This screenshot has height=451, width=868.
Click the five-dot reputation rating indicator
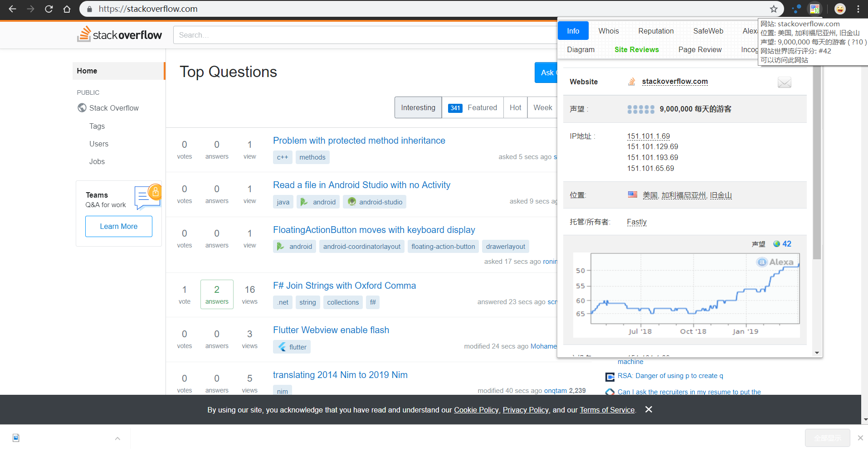(x=641, y=109)
